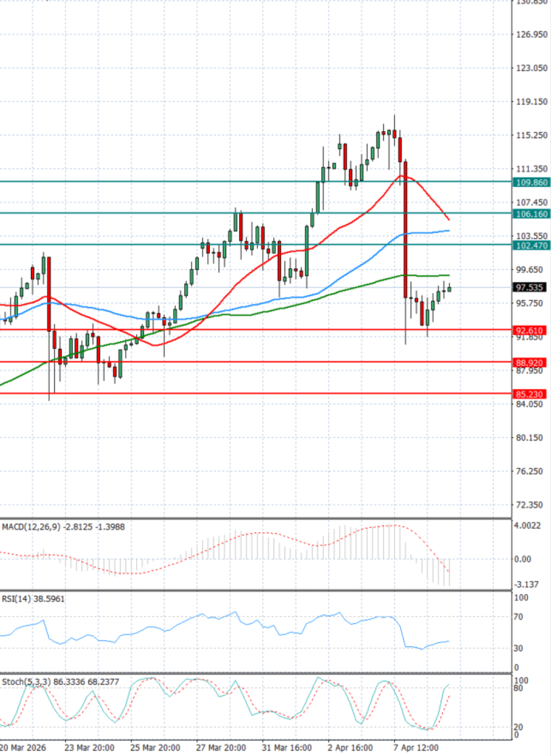Image resolution: width=551 pixels, height=756 pixels.
Task: Click the 119.150 price axis value
Action: tap(532, 101)
